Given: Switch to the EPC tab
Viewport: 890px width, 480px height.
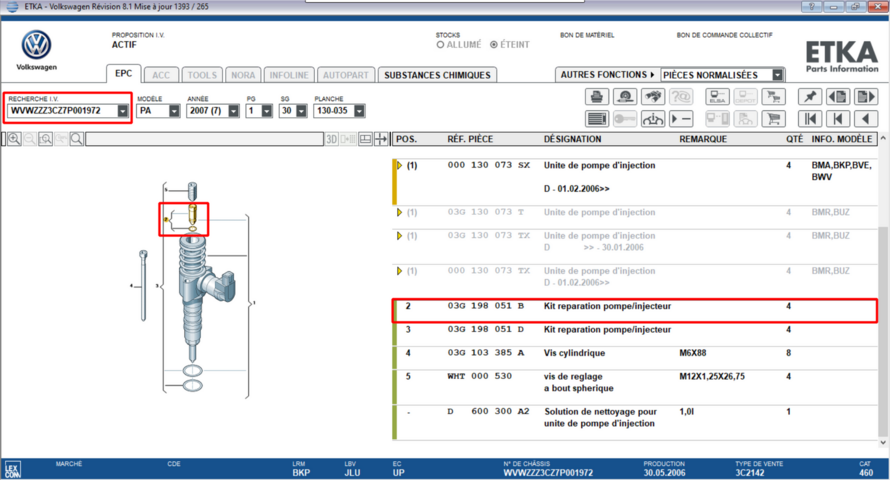Looking at the screenshot, I should 123,74.
